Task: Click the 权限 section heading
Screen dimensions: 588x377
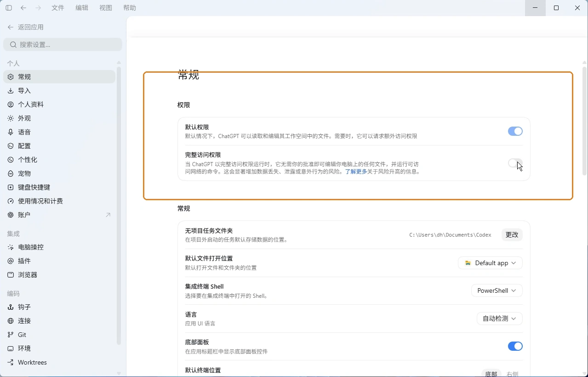Action: 184,105
